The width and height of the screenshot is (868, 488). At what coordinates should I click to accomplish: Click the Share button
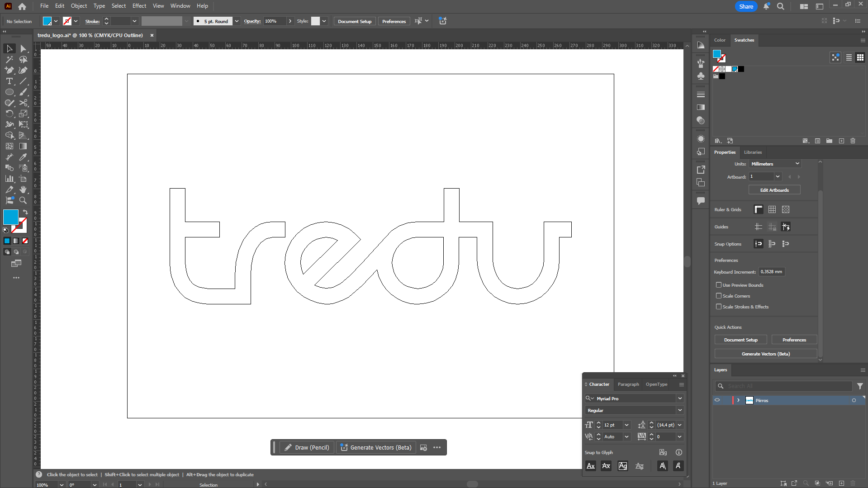(x=746, y=6)
